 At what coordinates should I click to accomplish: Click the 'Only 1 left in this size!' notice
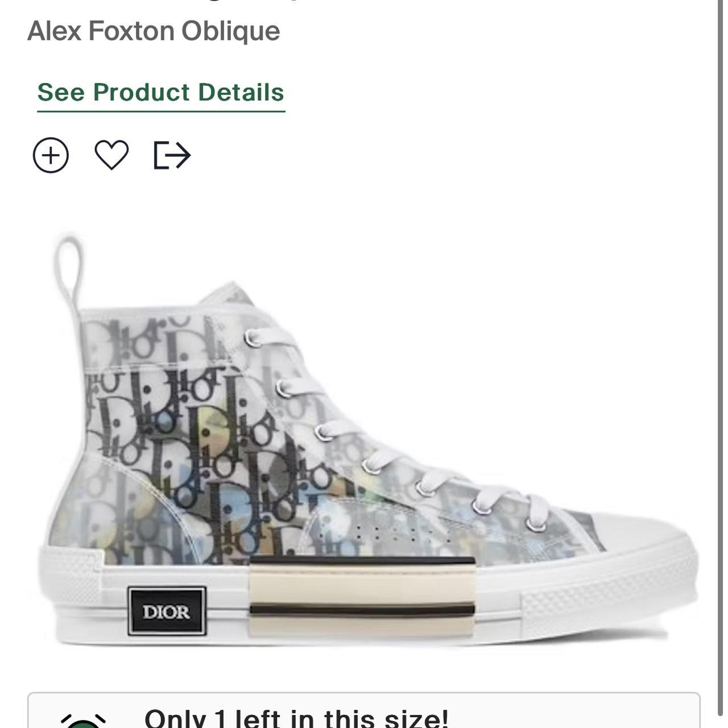coord(296,718)
